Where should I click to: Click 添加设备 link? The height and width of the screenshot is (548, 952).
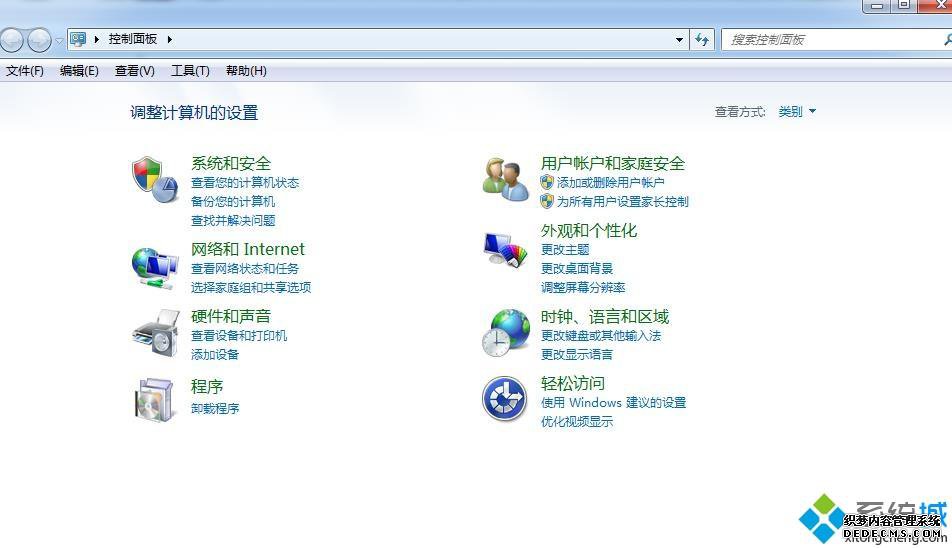coord(214,354)
